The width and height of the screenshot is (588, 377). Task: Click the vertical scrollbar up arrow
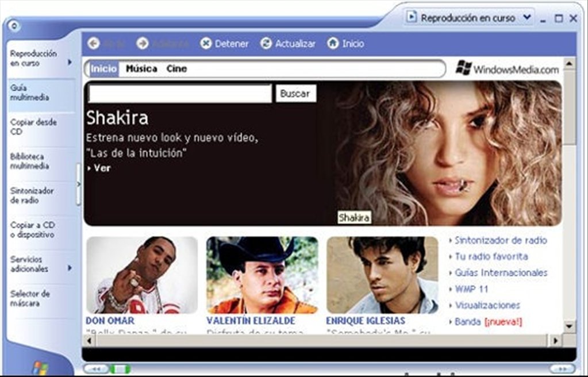569,64
